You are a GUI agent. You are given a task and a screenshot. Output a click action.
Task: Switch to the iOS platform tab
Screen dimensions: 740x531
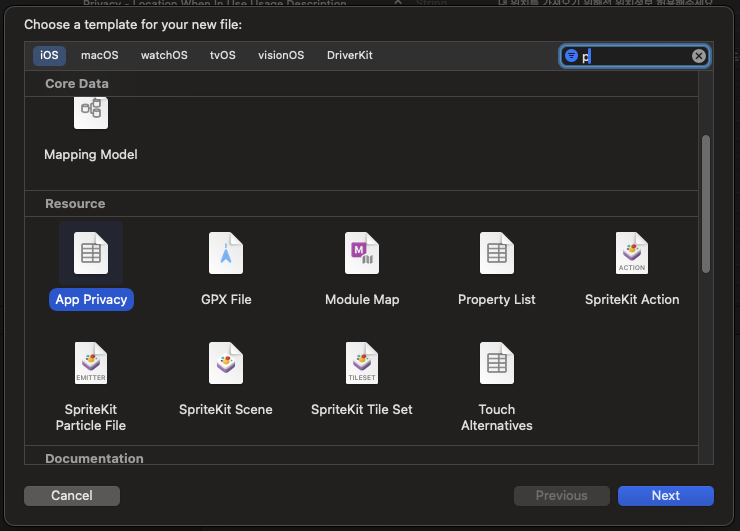[x=49, y=55]
